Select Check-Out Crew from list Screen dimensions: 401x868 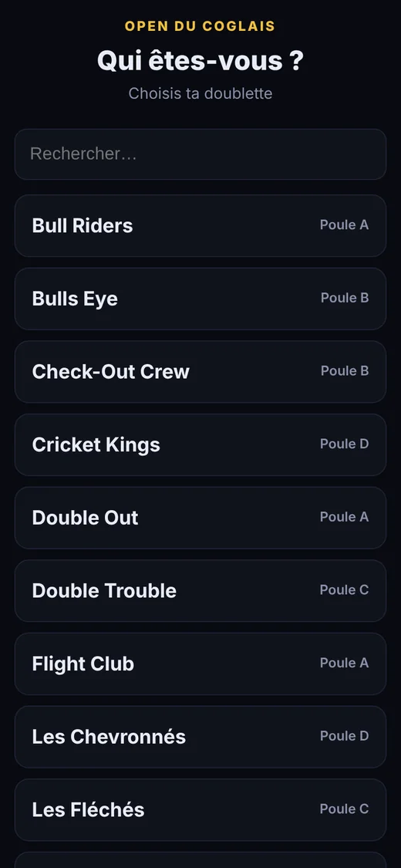pos(200,372)
